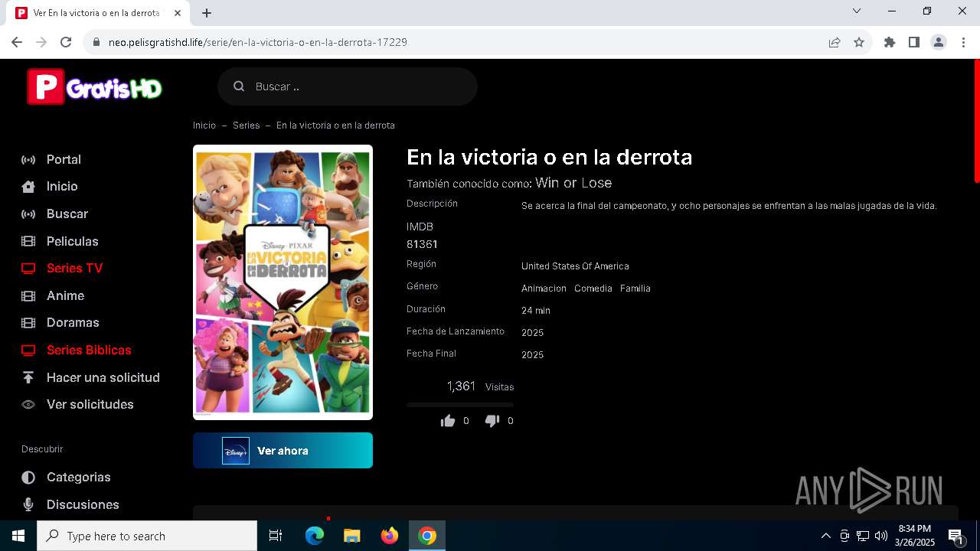Viewport: 980px width, 551px height.
Task: Click the Buscar broadcast icon in sidebar
Action: pos(28,214)
